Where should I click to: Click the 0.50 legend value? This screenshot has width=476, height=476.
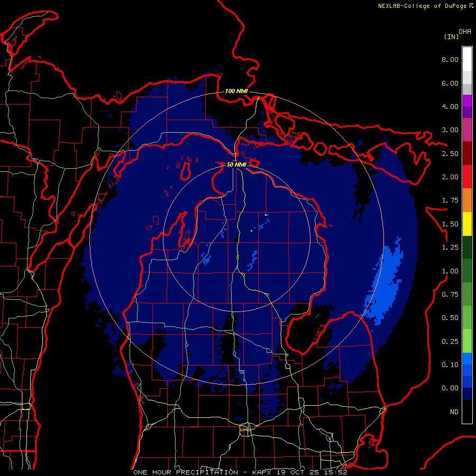(450, 318)
